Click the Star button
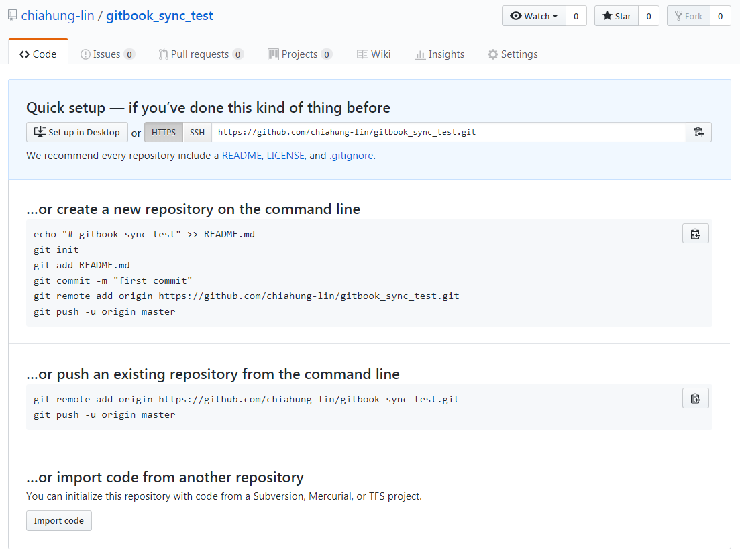This screenshot has width=740, height=560. coord(617,16)
